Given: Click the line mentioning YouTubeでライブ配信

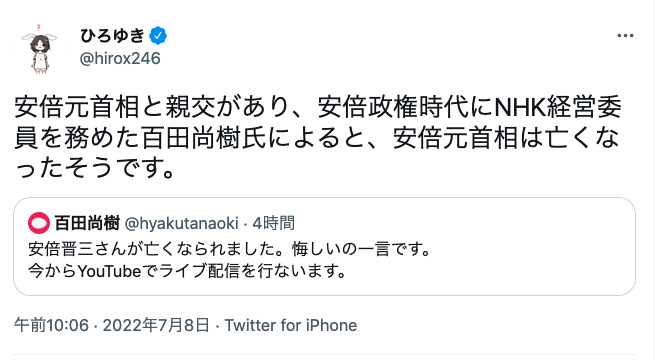Looking at the screenshot, I should click(x=187, y=271).
